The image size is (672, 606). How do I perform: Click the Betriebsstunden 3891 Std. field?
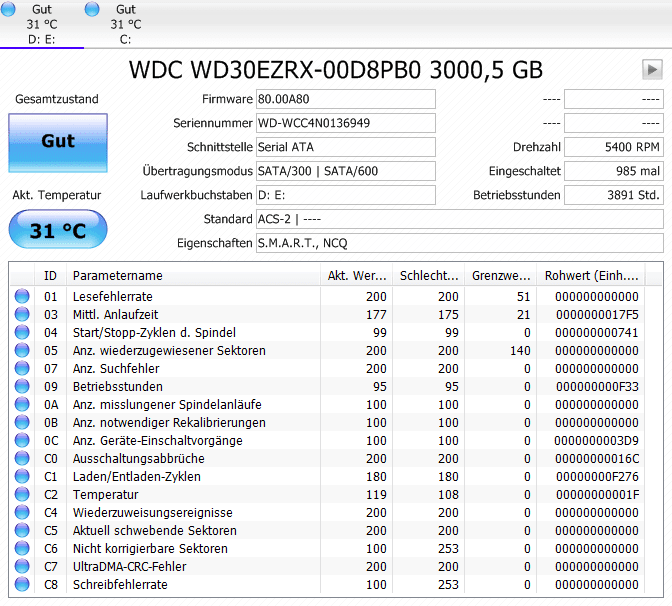(614, 195)
